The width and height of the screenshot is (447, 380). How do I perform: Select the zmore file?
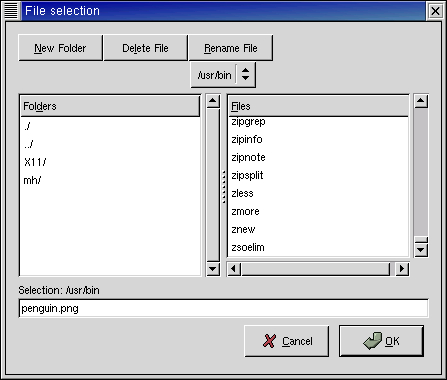(318, 211)
